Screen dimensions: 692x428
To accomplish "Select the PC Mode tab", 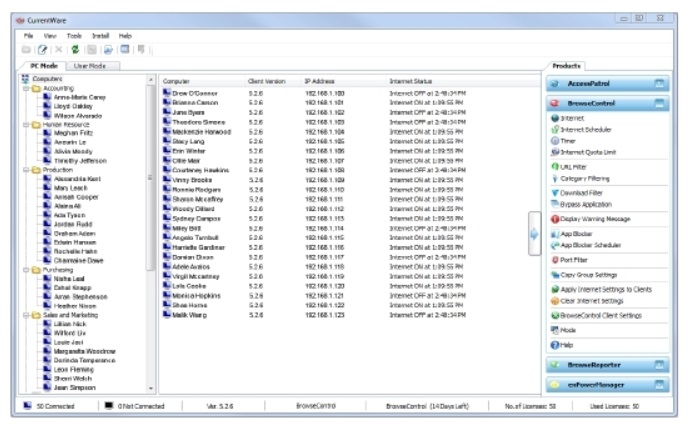I will point(43,66).
